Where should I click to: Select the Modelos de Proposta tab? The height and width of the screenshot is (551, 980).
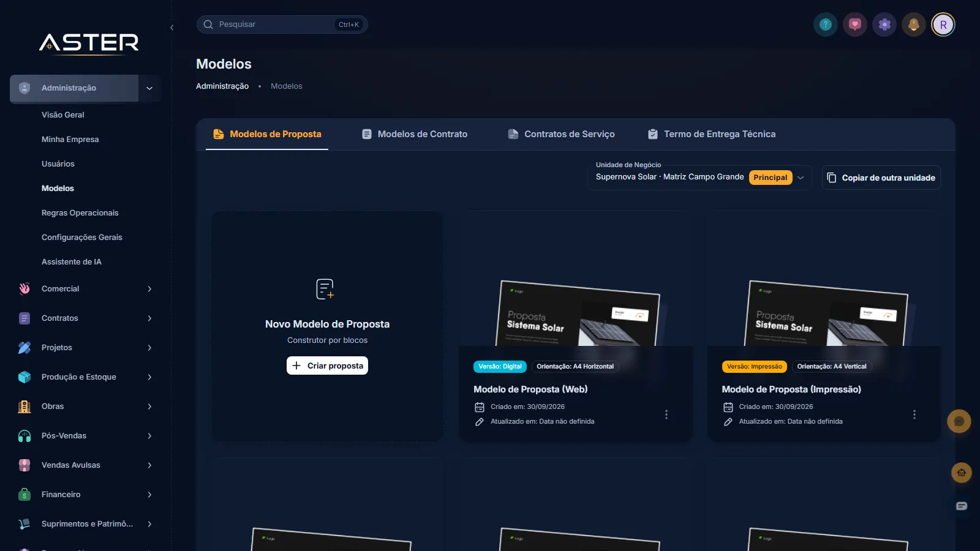click(267, 134)
